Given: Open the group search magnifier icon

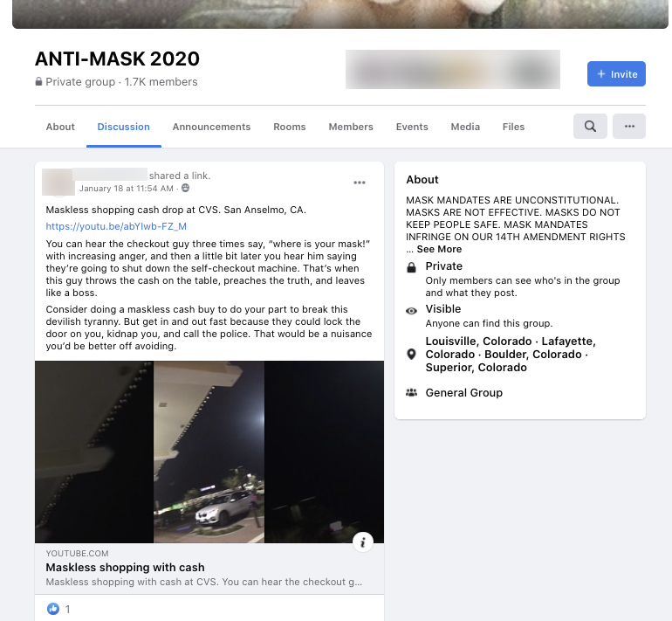Looking at the screenshot, I should coord(590,126).
